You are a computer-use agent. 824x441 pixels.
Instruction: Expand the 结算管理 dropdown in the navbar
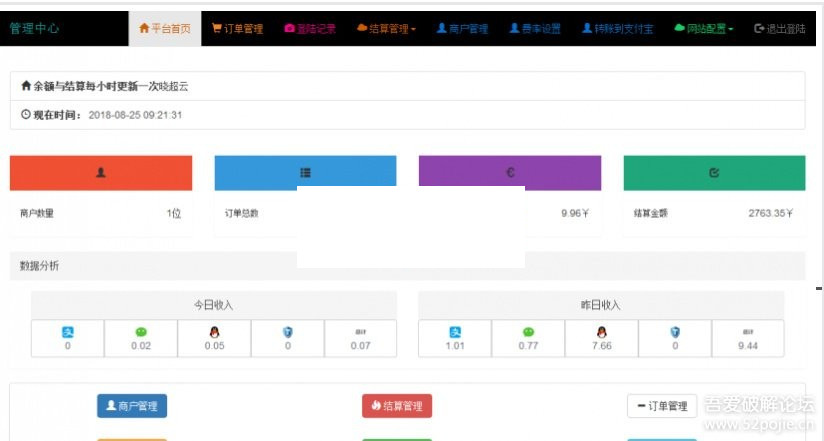[386, 29]
